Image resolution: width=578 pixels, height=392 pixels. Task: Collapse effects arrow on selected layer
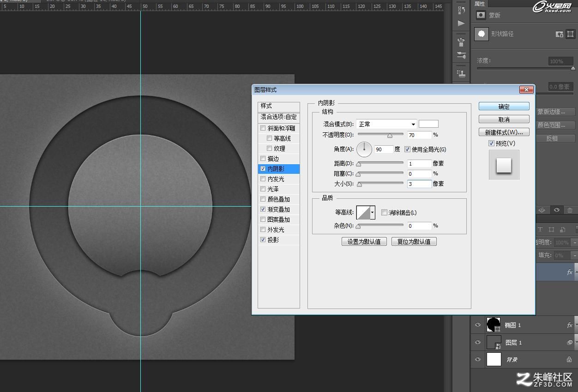pyautogui.click(x=576, y=272)
